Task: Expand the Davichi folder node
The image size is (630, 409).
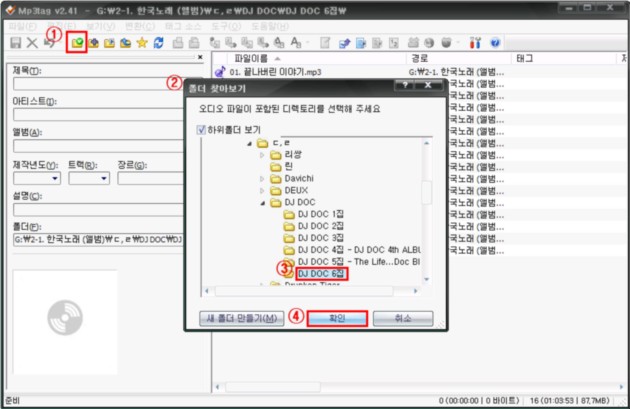Action: click(x=262, y=178)
